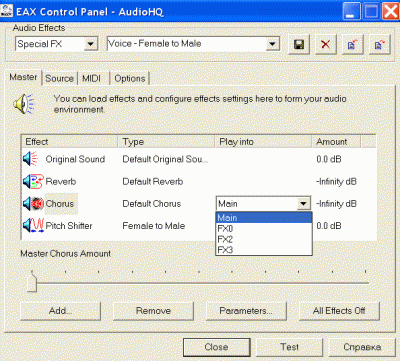Image resolution: width=400 pixels, height=361 pixels.
Task: Click the save preset floppy disk icon
Action: [299, 44]
